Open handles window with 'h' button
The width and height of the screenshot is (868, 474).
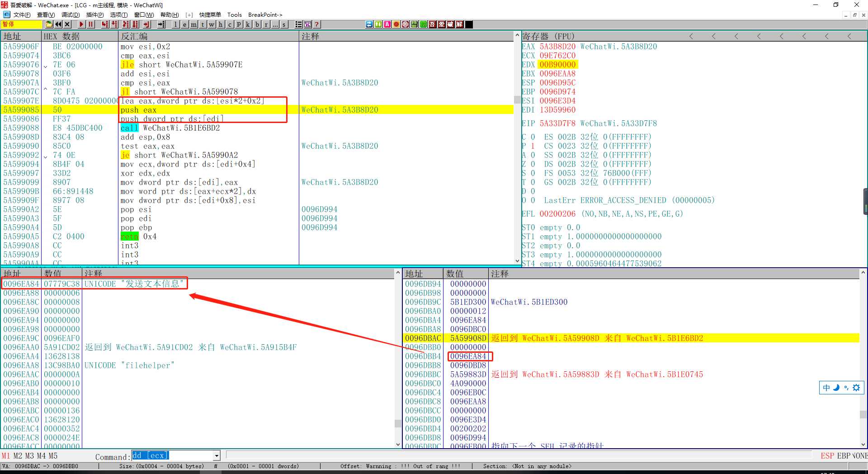pyautogui.click(x=220, y=24)
